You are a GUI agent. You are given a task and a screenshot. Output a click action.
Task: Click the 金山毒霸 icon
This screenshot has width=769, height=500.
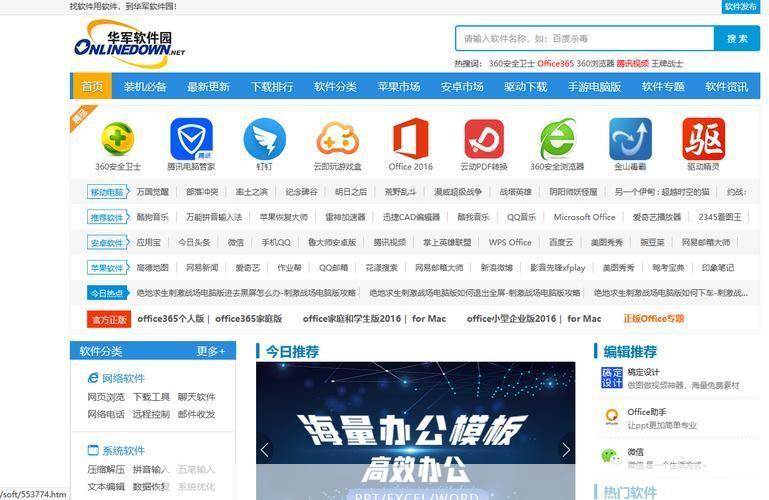[x=630, y=140]
